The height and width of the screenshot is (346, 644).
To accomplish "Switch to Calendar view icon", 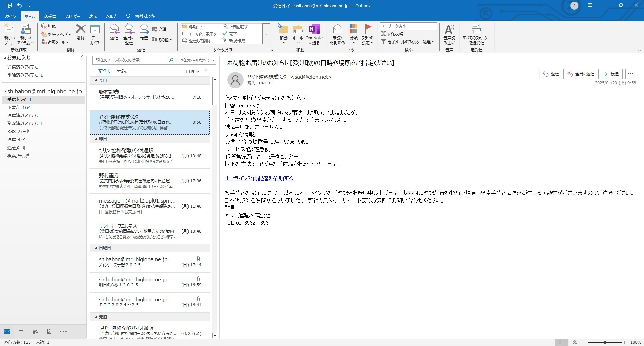I will coord(21,332).
